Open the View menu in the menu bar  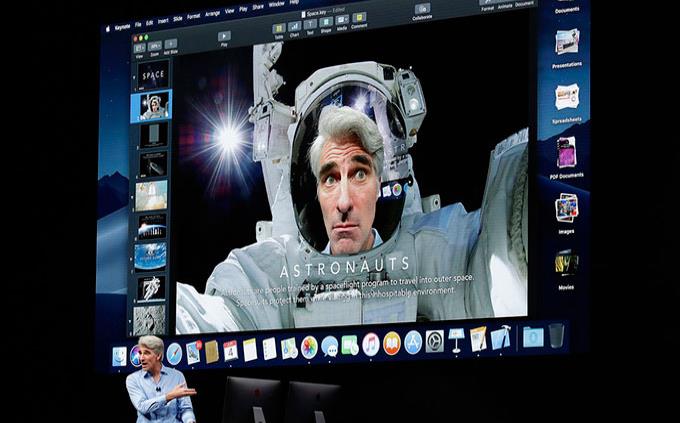[x=230, y=11]
